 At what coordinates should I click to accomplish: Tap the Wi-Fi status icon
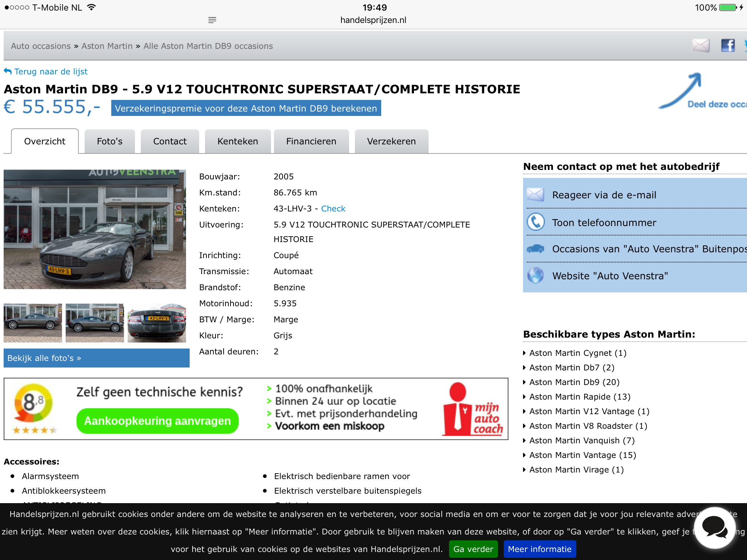pyautogui.click(x=92, y=7)
